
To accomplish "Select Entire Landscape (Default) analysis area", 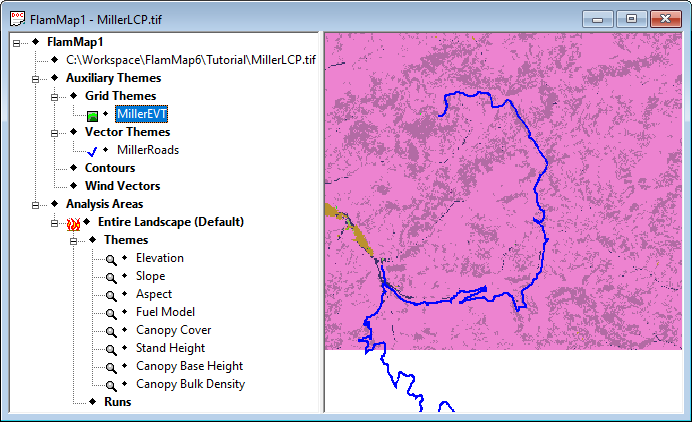I will pyautogui.click(x=171, y=222).
